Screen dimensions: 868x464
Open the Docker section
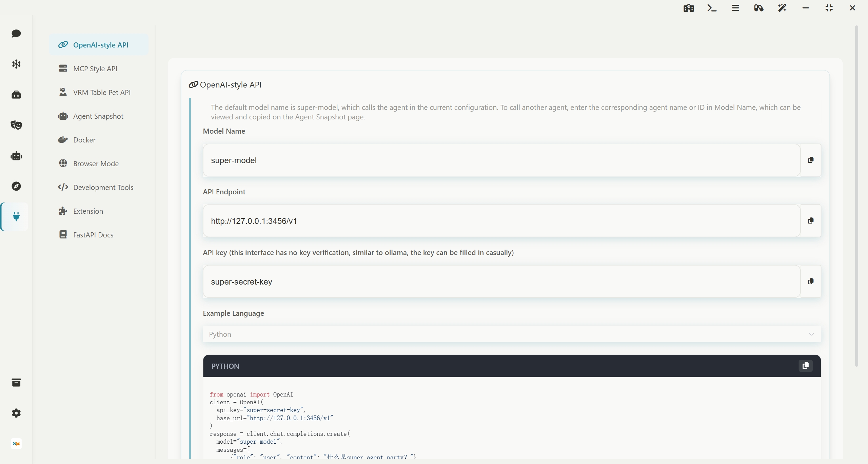84,140
